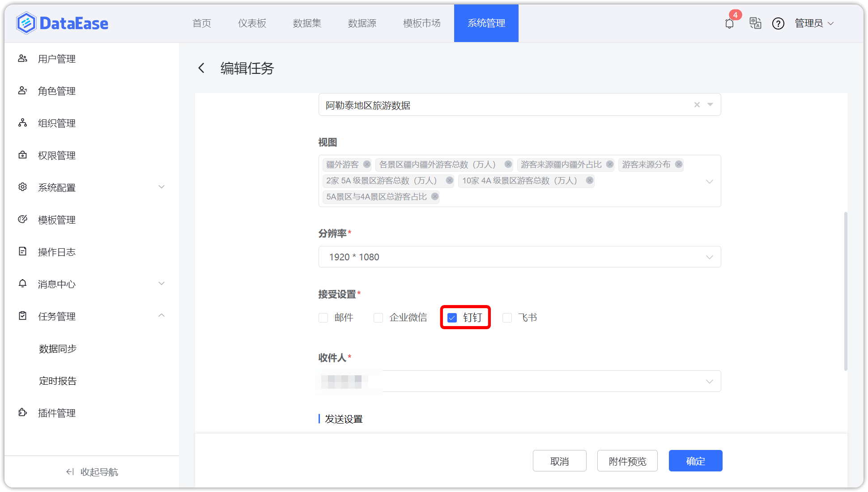
Task: Open the notification bell icon
Action: (729, 23)
